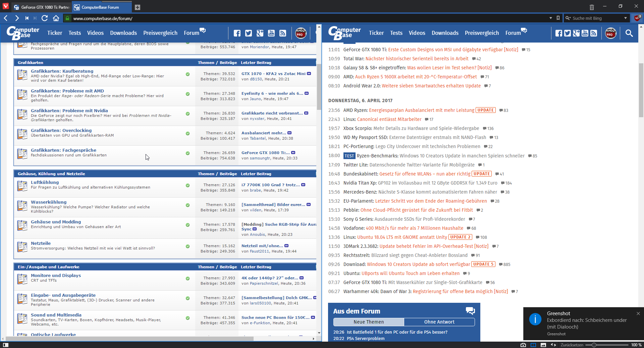The height and width of the screenshot is (348, 644).
Task: Open Twitter icon in left pane header
Action: [249, 33]
